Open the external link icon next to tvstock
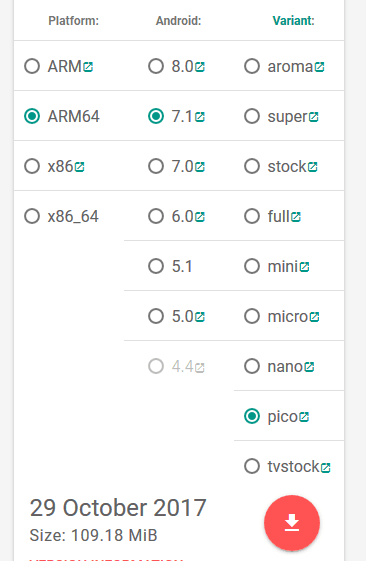This screenshot has height=561, width=366. (x=326, y=467)
